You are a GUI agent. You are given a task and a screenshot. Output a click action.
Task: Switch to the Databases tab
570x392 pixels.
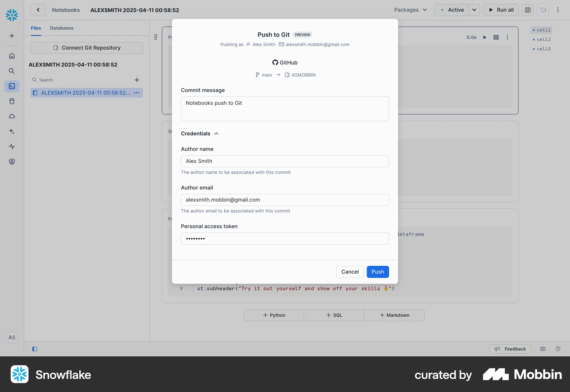61,28
